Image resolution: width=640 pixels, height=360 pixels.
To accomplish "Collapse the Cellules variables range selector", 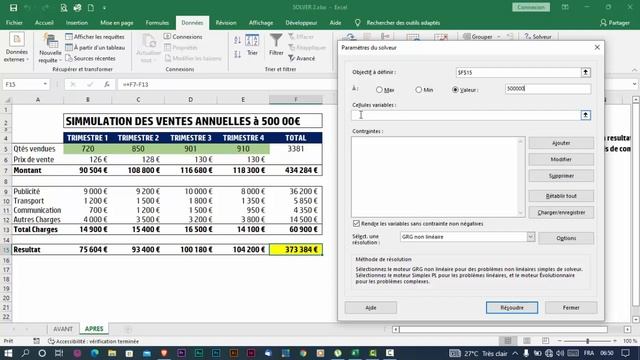I will pyautogui.click(x=585, y=115).
